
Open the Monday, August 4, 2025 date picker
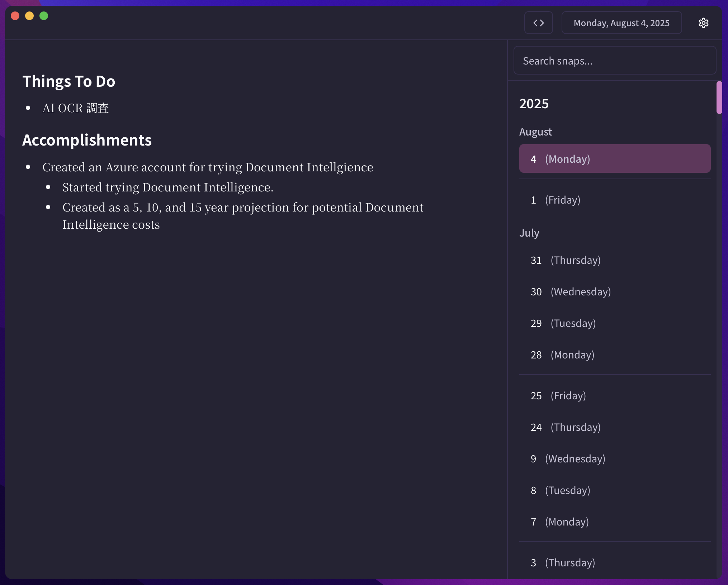pyautogui.click(x=621, y=23)
